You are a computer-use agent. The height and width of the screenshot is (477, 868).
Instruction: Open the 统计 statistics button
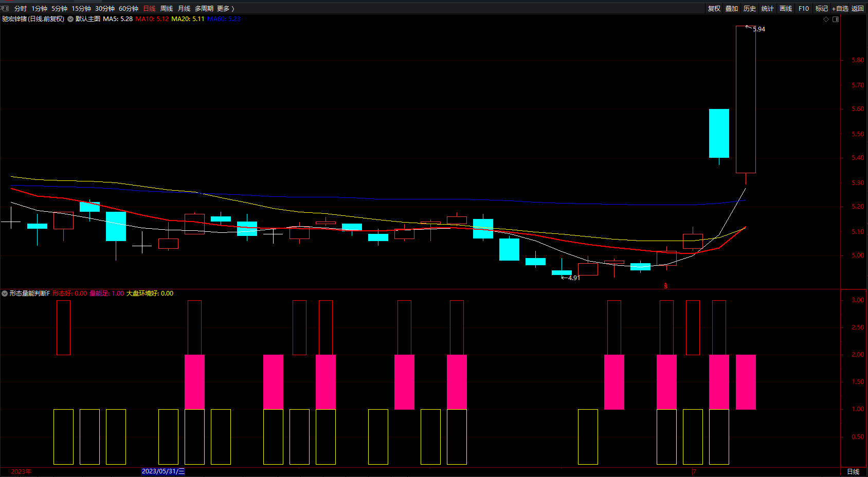(768, 8)
